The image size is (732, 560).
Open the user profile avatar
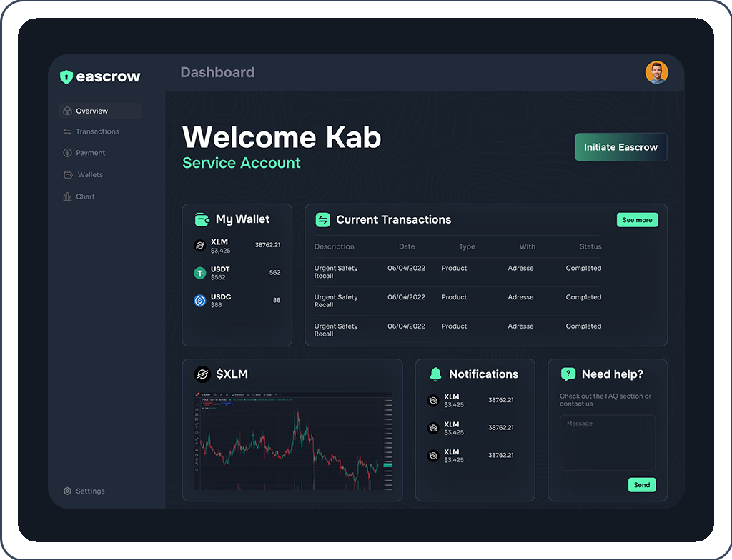point(656,72)
